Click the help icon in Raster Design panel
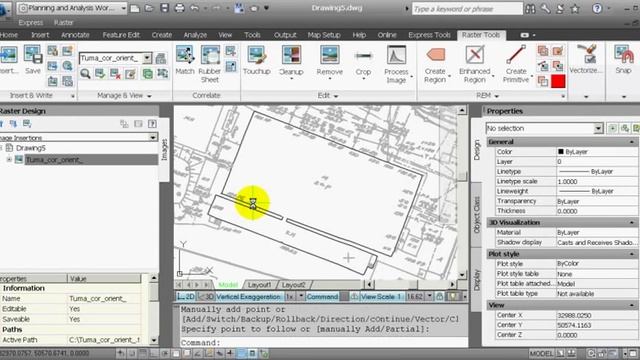The image size is (640, 360). pos(152,124)
